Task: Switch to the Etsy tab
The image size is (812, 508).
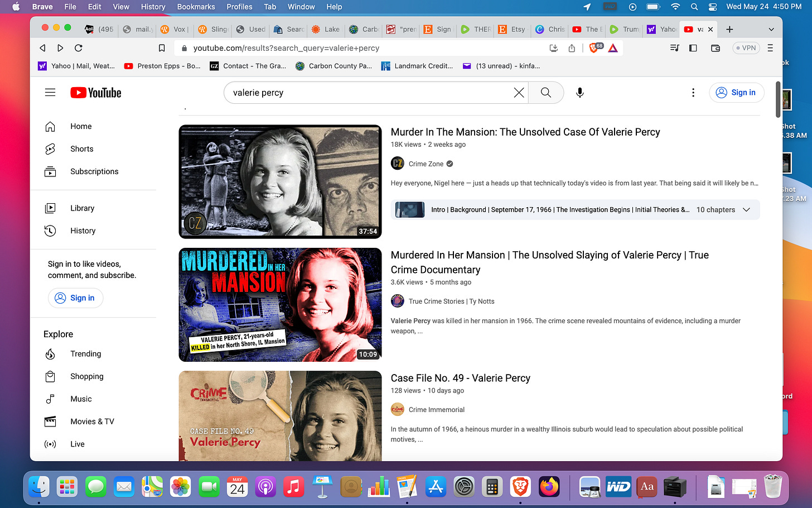Action: point(512,29)
